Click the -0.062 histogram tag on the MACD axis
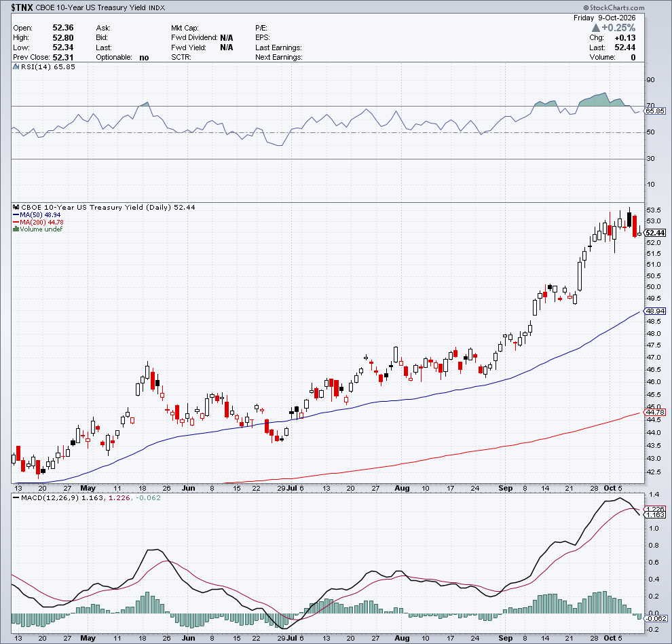Screen dimensions: 672x644 click(x=656, y=618)
